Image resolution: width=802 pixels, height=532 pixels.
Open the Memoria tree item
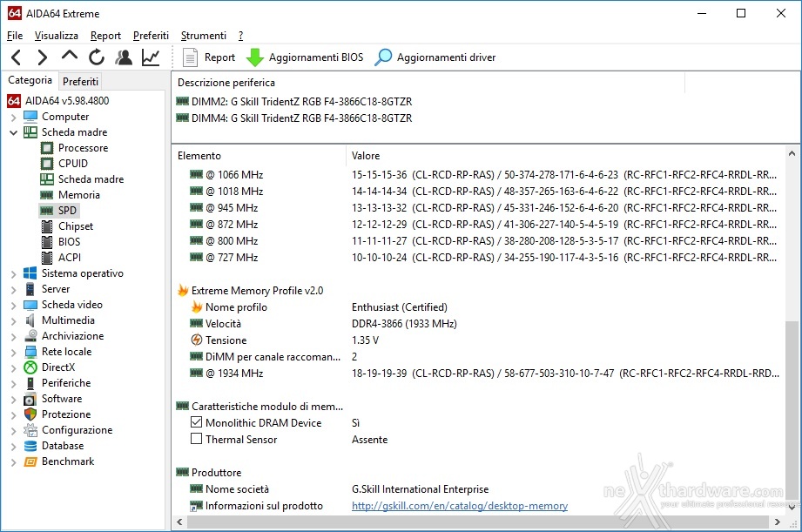pyautogui.click(x=79, y=195)
